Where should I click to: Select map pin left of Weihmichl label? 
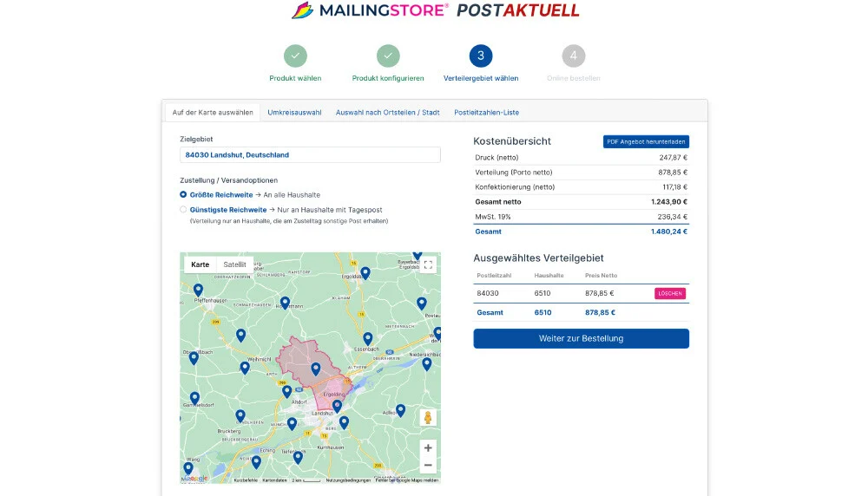[x=245, y=368]
